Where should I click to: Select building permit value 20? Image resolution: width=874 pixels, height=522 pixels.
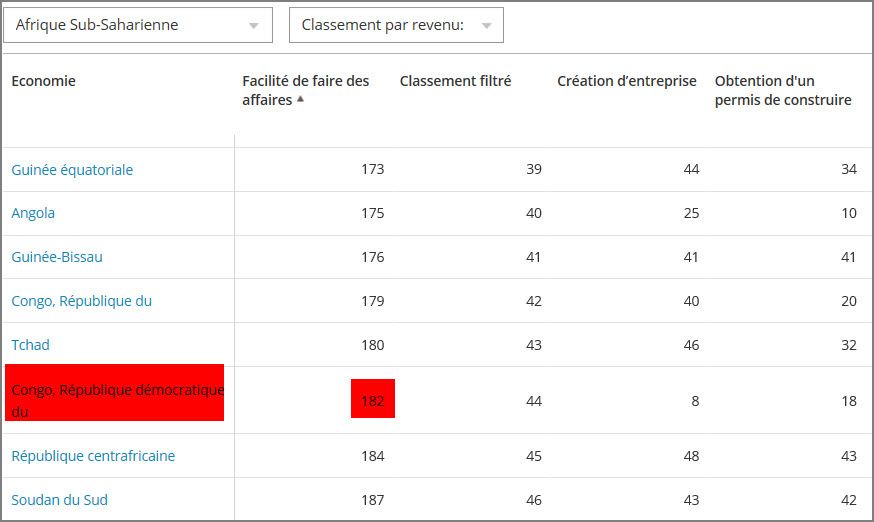[849, 301]
